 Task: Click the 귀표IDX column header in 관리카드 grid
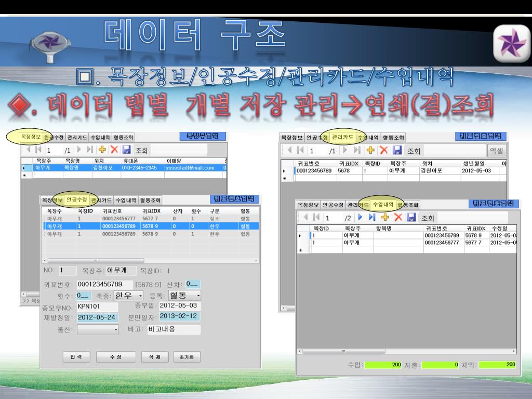pos(349,164)
